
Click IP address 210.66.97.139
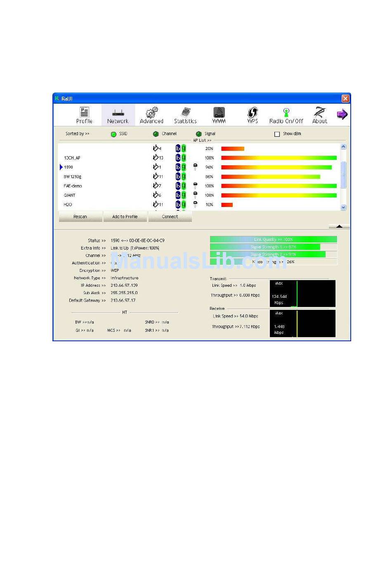coord(124,285)
